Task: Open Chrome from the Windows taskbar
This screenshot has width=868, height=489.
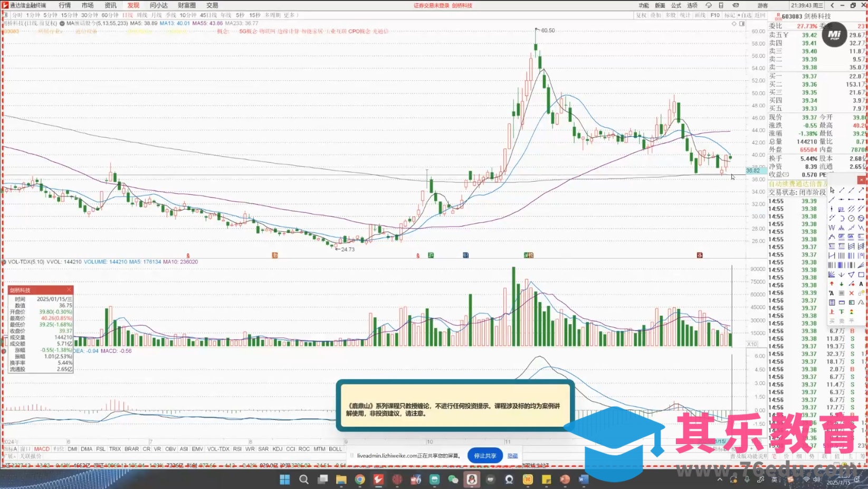Action: click(x=360, y=479)
